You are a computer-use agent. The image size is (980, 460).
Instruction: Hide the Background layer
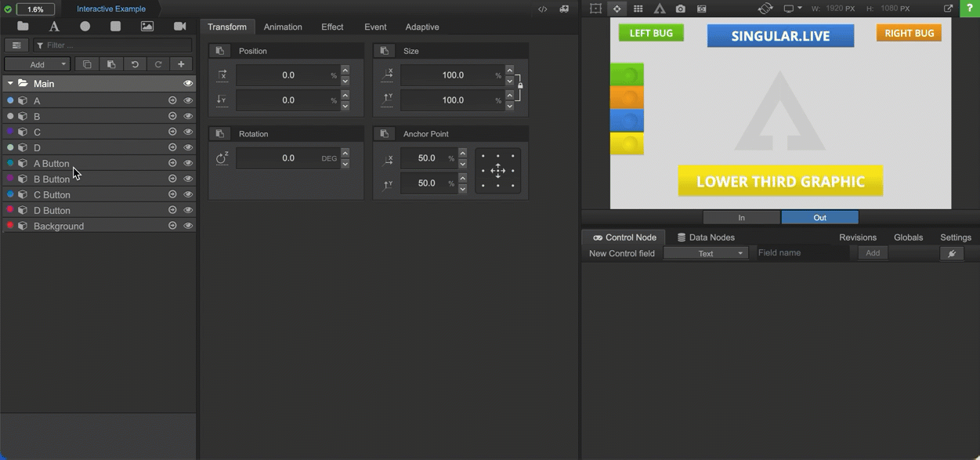pyautogui.click(x=188, y=226)
